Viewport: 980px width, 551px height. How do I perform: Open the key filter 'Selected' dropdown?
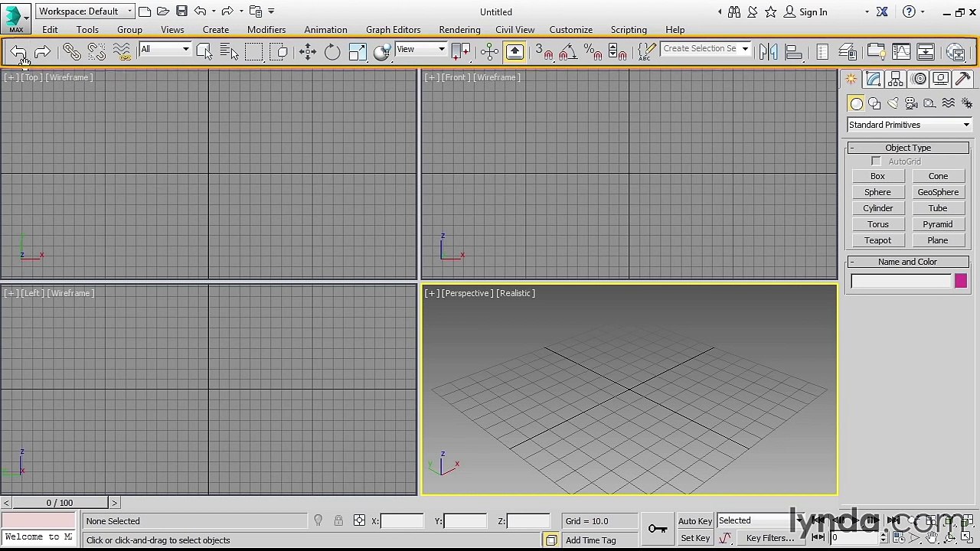(x=760, y=521)
